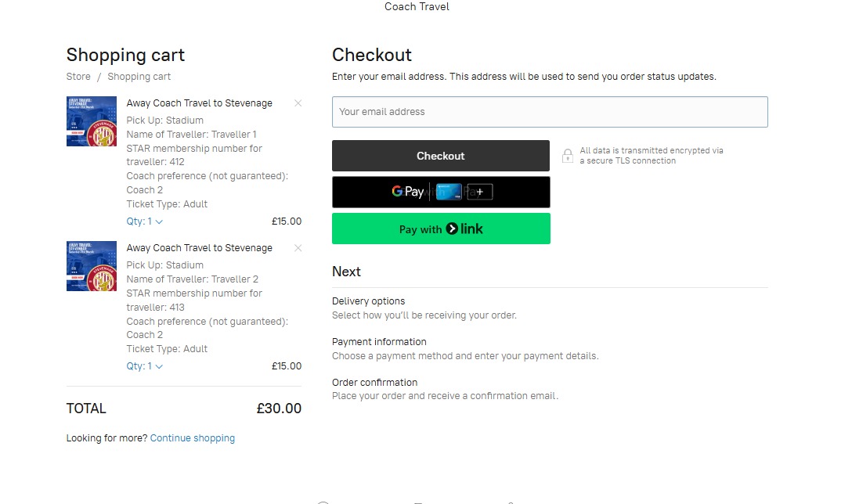Open the Traveller 1 ticket thumbnail

[x=92, y=121]
